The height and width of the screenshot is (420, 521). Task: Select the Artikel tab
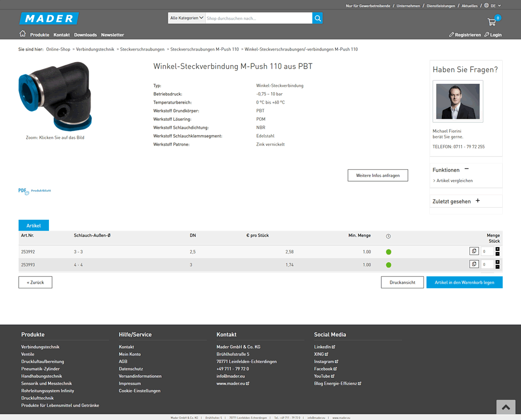click(x=33, y=225)
